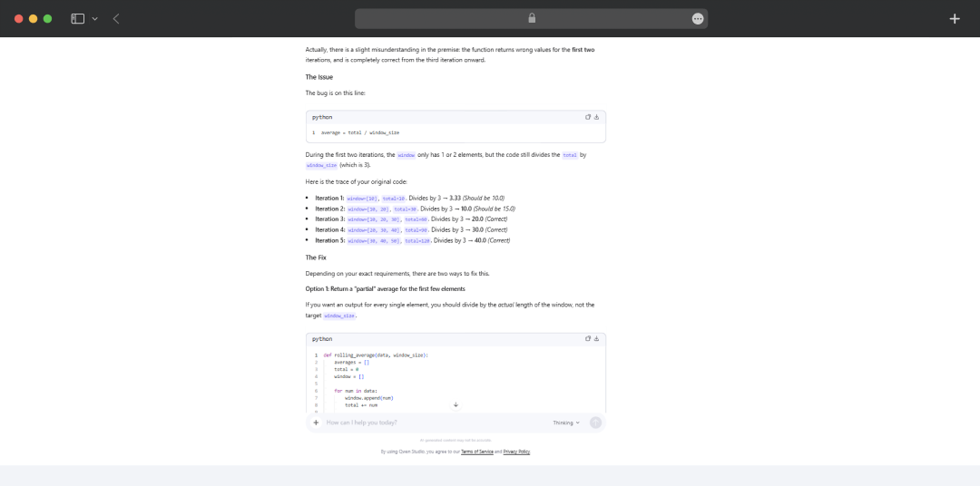Image resolution: width=980 pixels, height=486 pixels.
Task: Click the 'Iteration 4:' list item
Action: [x=411, y=230]
